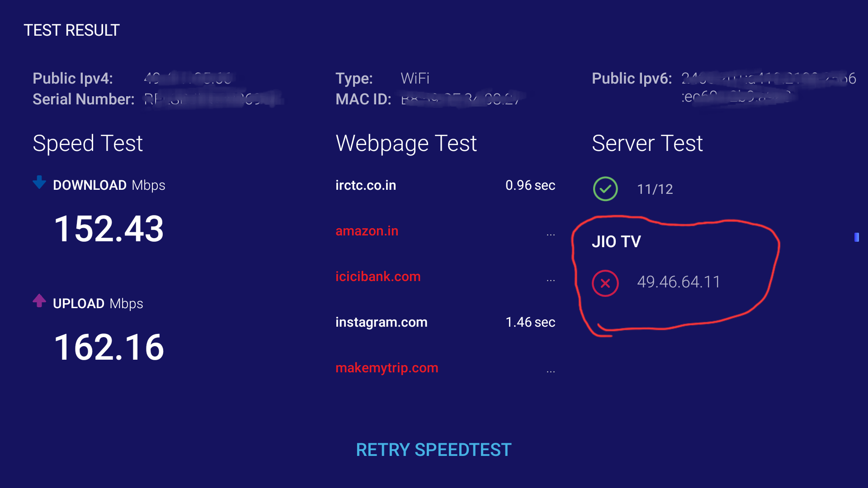868x488 pixels.
Task: Click the Server Test section heading
Action: click(x=647, y=143)
